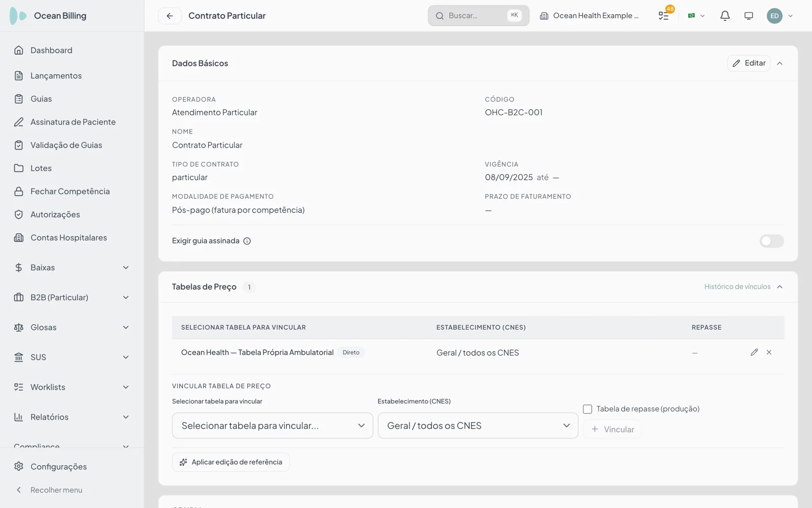Open the worklist tasks icon with badge 48

point(664,16)
